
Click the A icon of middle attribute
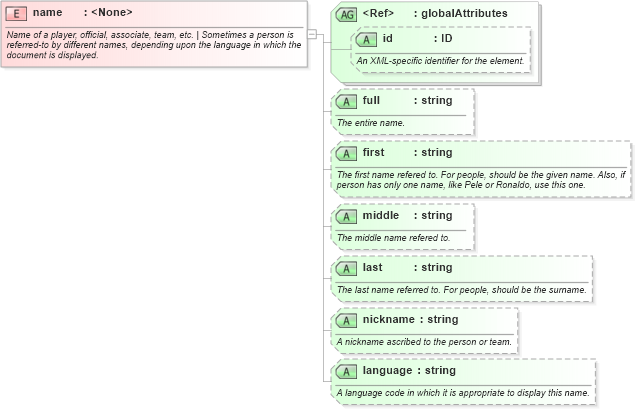pyautogui.click(x=346, y=217)
